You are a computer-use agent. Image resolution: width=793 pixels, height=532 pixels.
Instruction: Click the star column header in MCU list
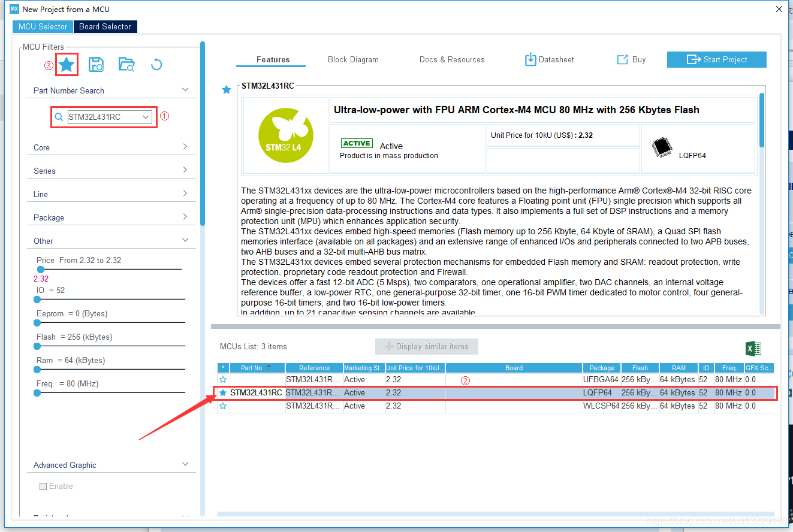(x=223, y=368)
